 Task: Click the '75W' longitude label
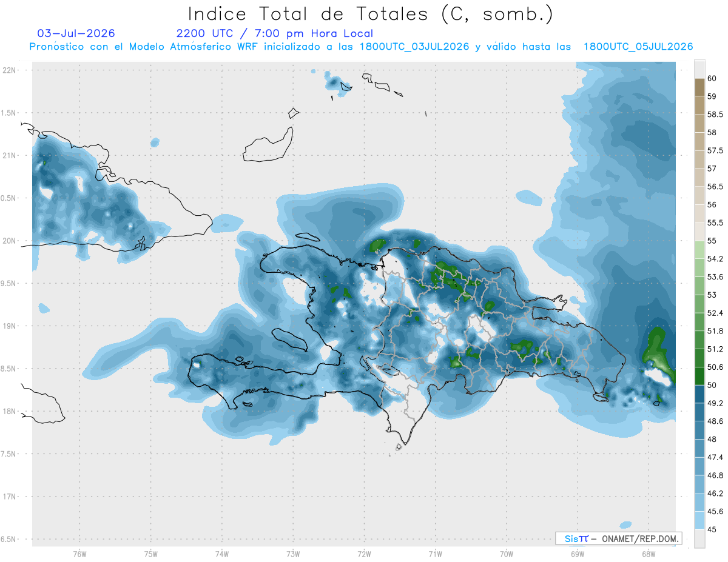[150, 554]
